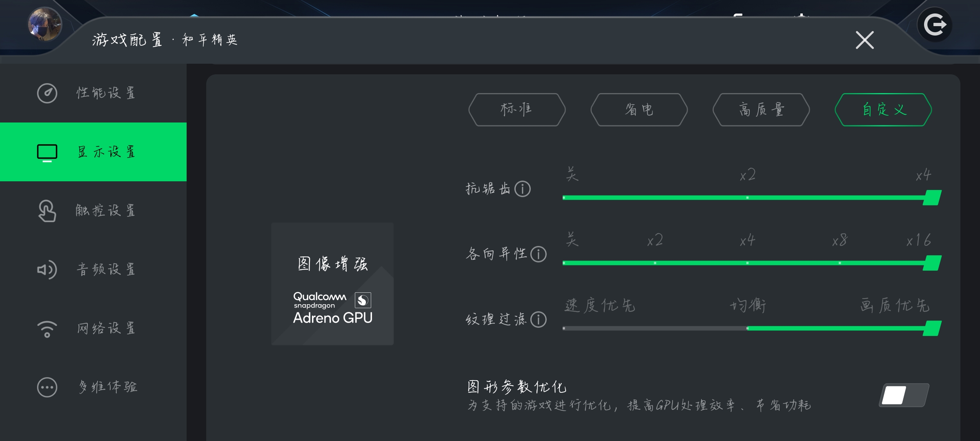The image size is (980, 441).
Task: Show info for 纹理过滤
Action: (x=538, y=319)
